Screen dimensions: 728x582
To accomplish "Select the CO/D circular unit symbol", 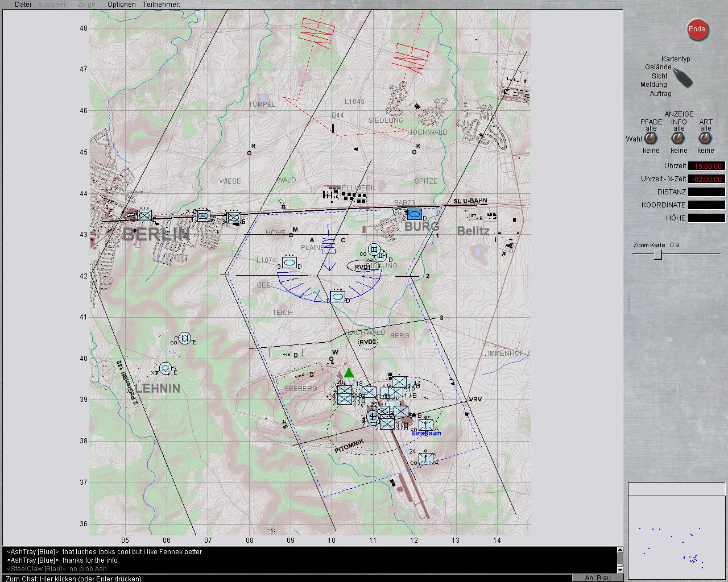I will click(374, 250).
